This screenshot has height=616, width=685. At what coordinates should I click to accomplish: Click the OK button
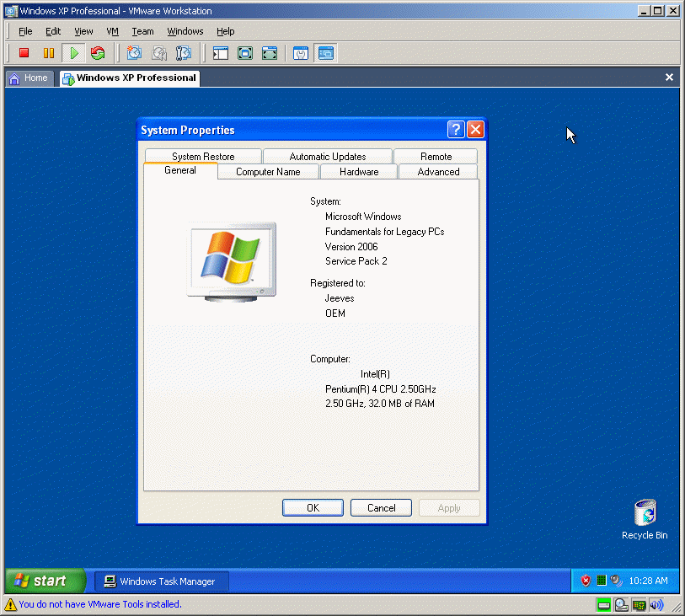(313, 508)
